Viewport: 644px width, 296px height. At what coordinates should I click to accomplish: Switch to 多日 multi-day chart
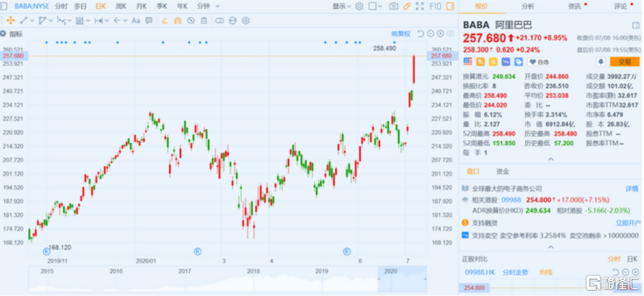(80, 6)
